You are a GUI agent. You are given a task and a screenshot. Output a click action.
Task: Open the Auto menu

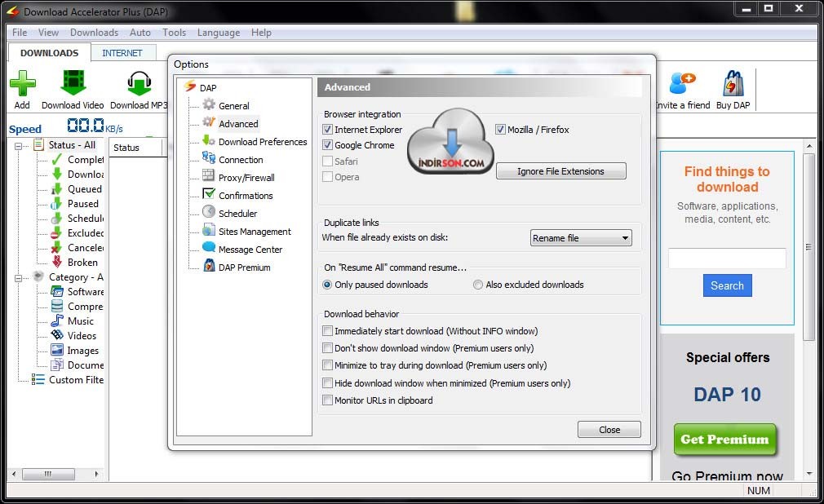[140, 33]
